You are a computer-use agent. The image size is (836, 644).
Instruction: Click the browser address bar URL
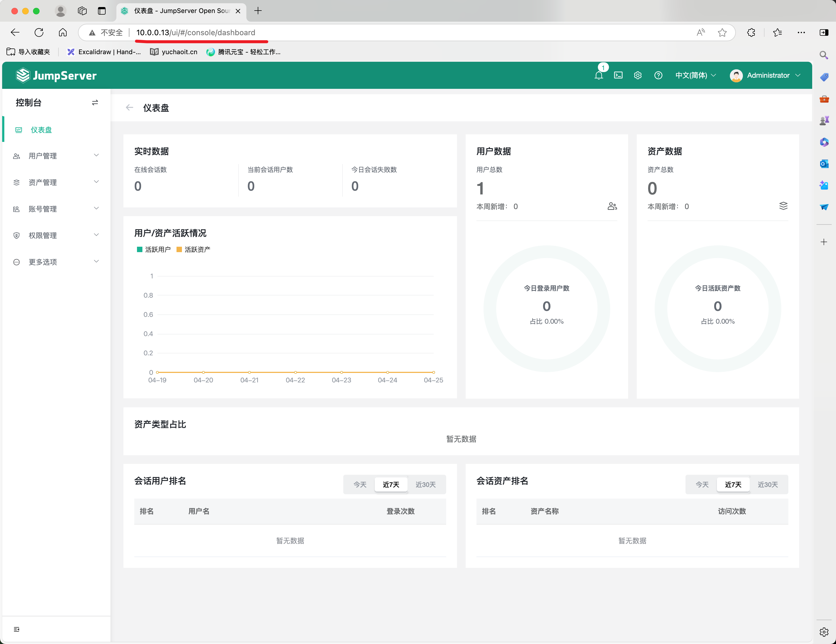pos(196,32)
